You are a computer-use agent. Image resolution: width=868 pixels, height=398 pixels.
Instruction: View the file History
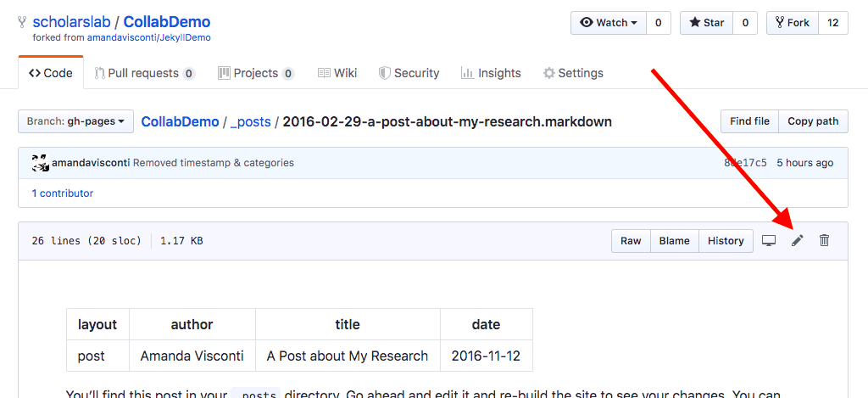[726, 241]
